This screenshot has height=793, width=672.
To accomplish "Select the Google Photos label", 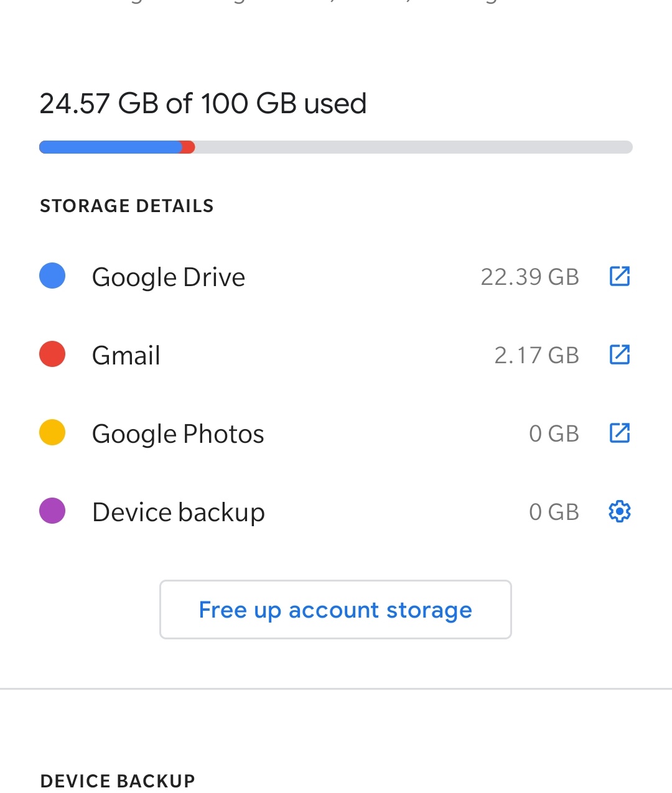I will pos(178,434).
